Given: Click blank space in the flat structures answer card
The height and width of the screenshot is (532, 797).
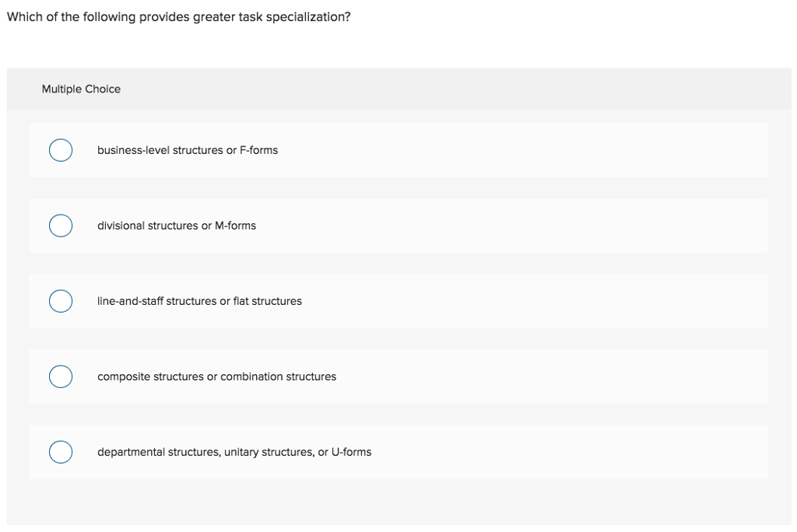Looking at the screenshot, I should coord(508,301).
